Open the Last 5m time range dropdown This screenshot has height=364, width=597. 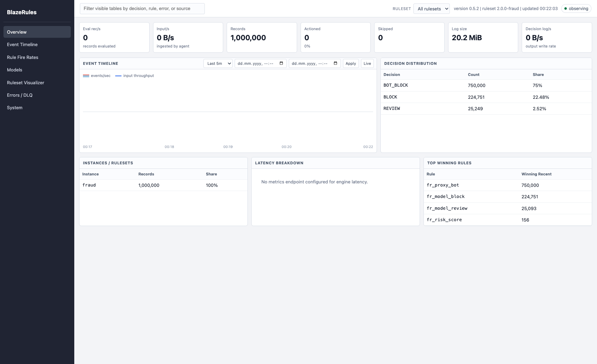[218, 63]
